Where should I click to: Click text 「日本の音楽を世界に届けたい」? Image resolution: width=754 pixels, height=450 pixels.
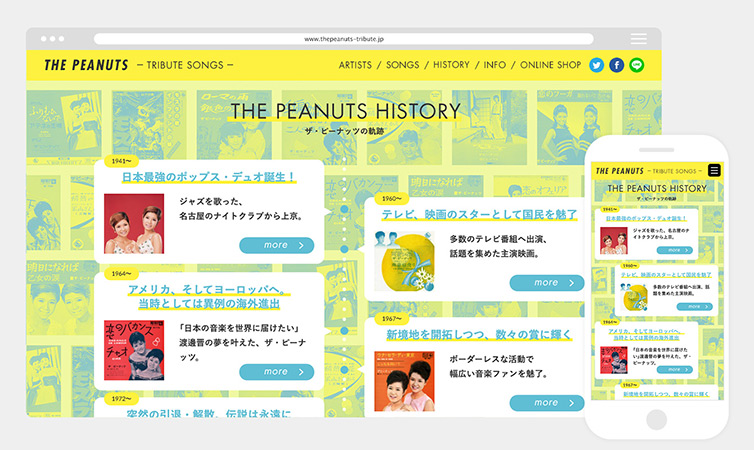pos(239,328)
